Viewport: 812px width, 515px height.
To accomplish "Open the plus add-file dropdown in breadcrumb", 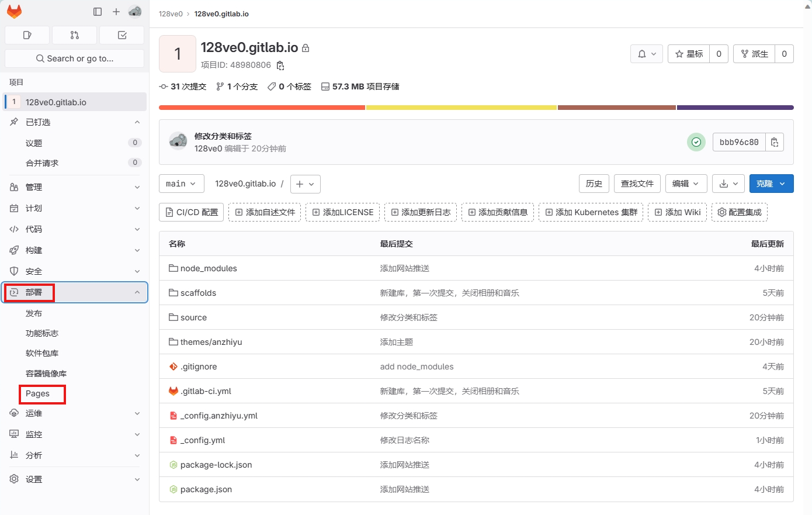I will [306, 184].
